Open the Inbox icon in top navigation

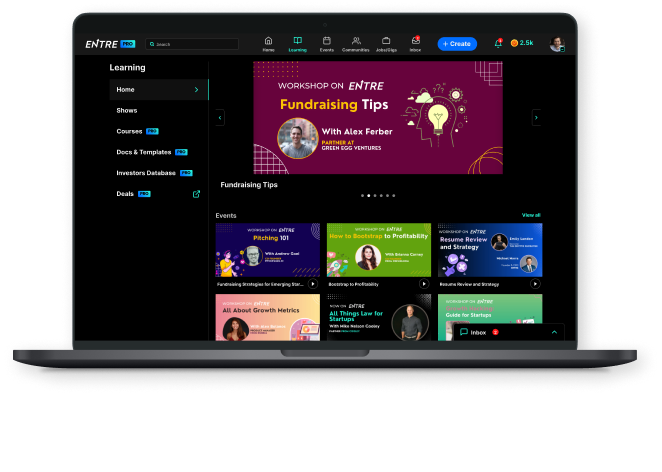(x=415, y=41)
